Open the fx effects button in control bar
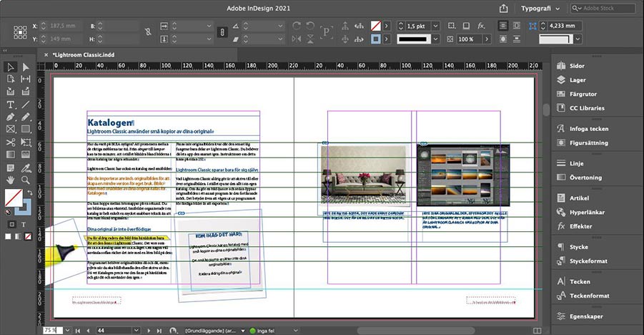This screenshot has height=335, width=644. click(481, 26)
